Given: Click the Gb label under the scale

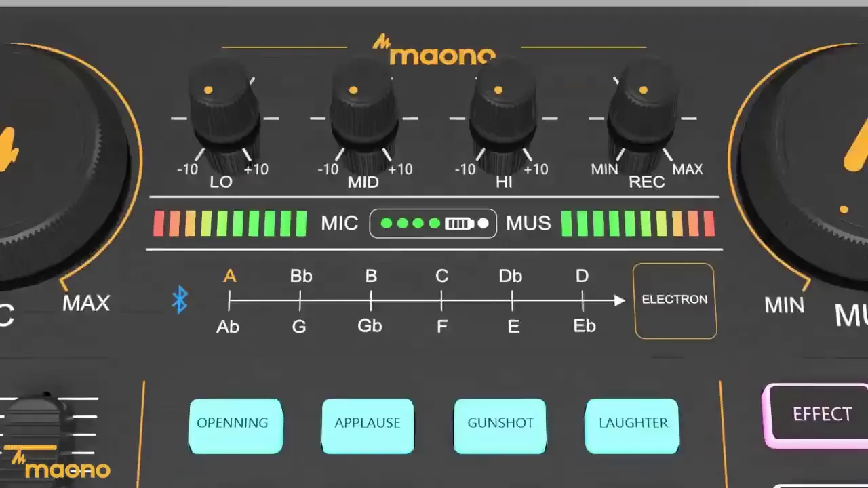Looking at the screenshot, I should (370, 326).
